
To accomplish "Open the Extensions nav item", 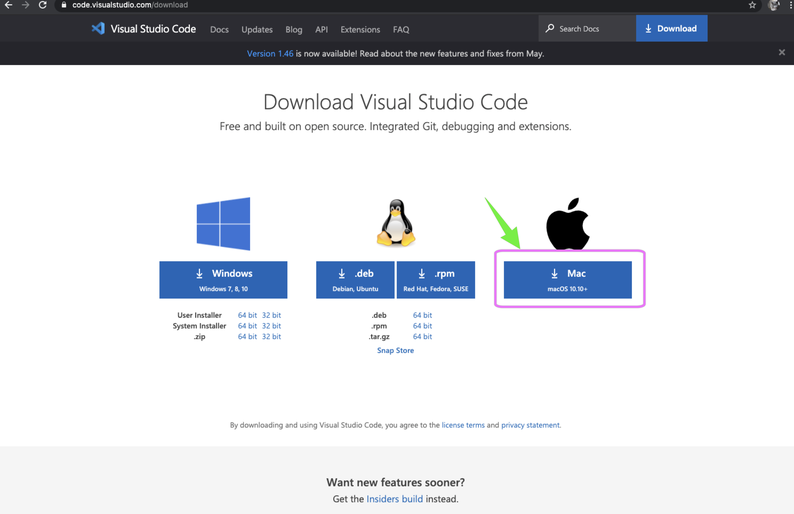I will pyautogui.click(x=360, y=30).
